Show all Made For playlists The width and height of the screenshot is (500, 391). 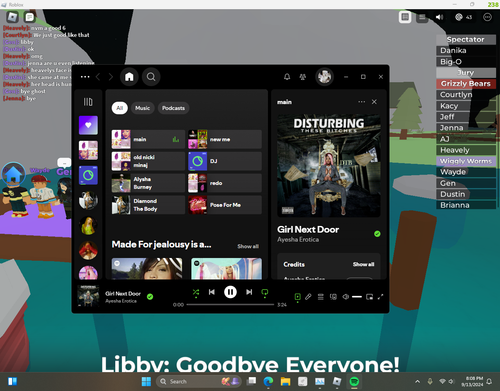(x=248, y=246)
